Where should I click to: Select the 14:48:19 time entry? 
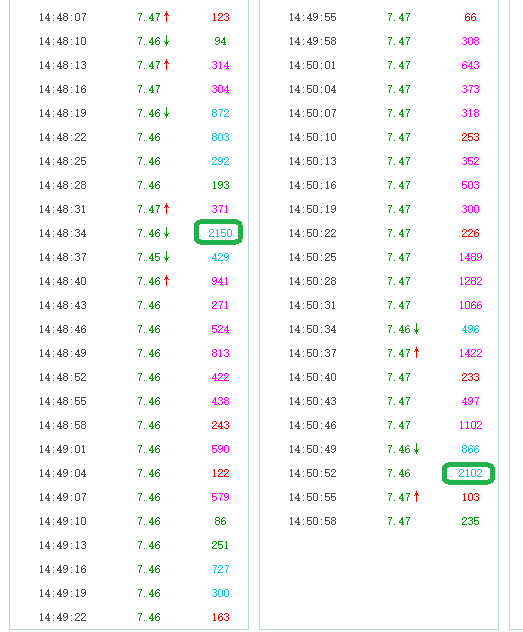click(x=62, y=113)
